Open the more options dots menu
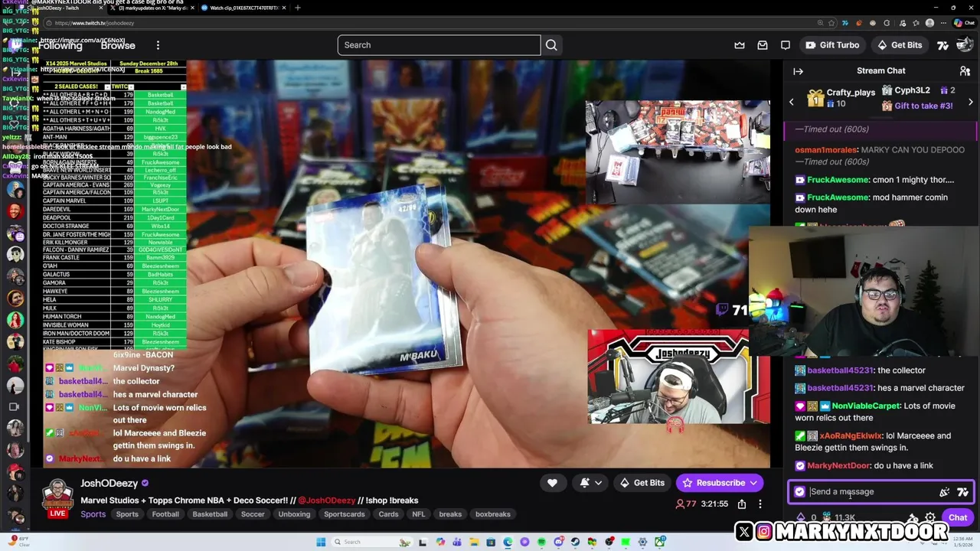Image resolution: width=980 pixels, height=551 pixels. point(158,45)
